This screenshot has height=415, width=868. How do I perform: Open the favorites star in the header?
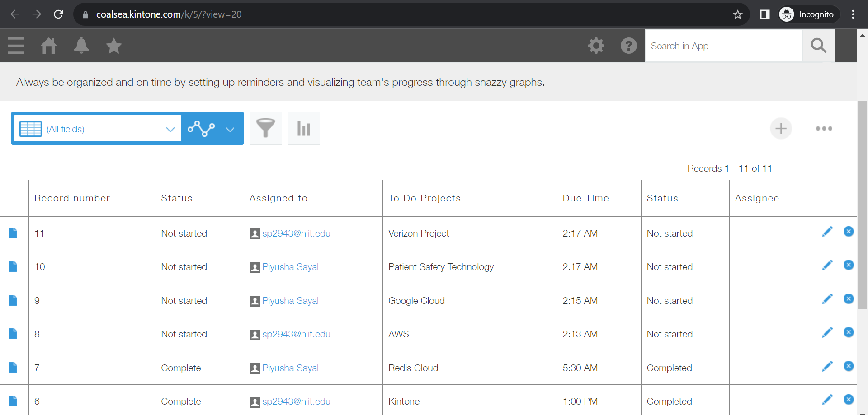pyautogui.click(x=114, y=46)
